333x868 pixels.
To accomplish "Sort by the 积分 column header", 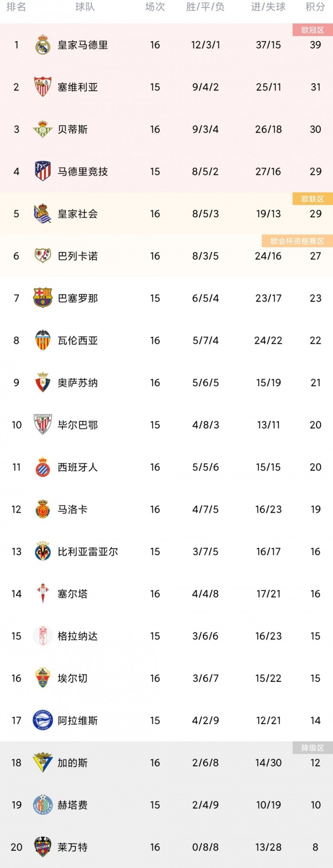I will [315, 7].
